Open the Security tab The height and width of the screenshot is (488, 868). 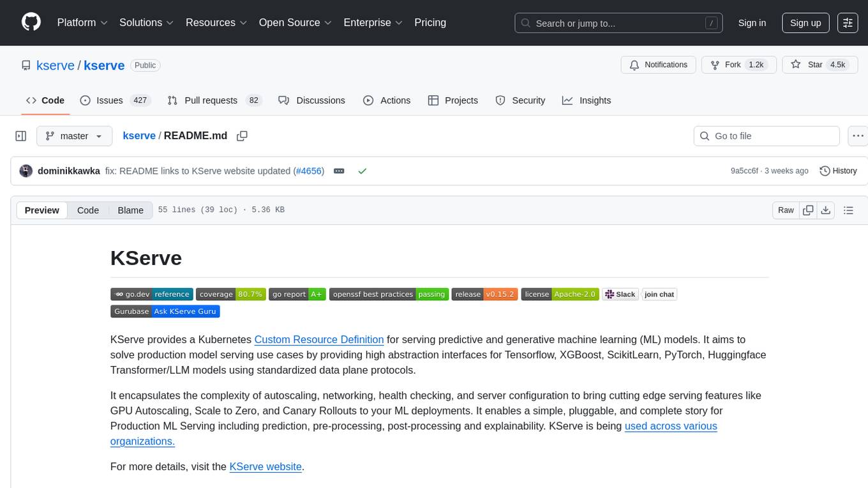520,100
